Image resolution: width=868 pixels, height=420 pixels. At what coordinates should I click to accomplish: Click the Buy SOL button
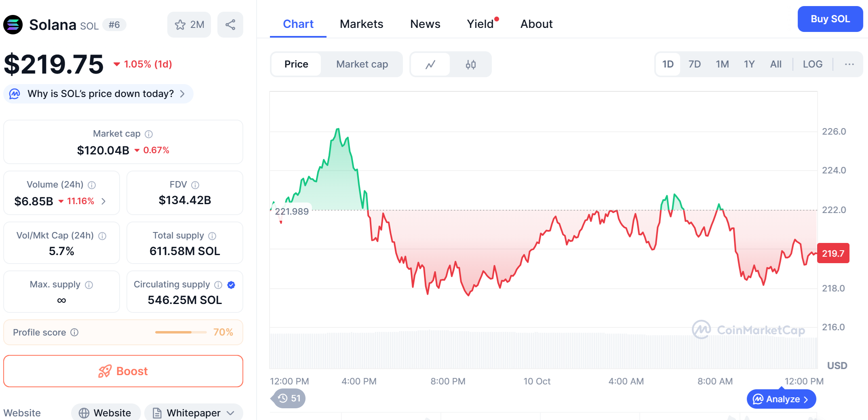[x=830, y=19]
